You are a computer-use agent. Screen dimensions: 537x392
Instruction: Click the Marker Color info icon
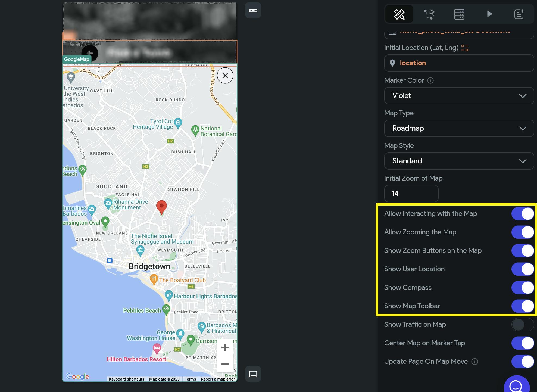coord(430,80)
